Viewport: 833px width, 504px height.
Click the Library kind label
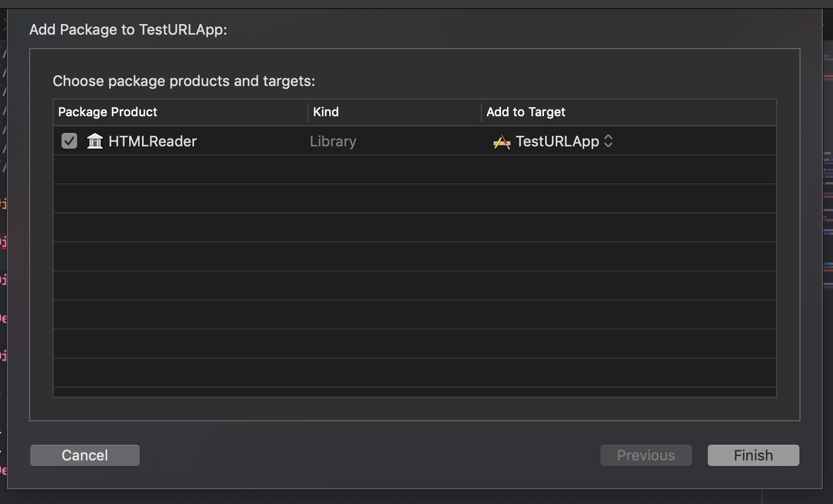click(333, 141)
